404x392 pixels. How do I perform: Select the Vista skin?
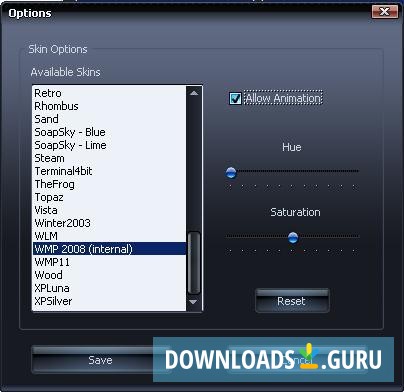[x=109, y=210]
